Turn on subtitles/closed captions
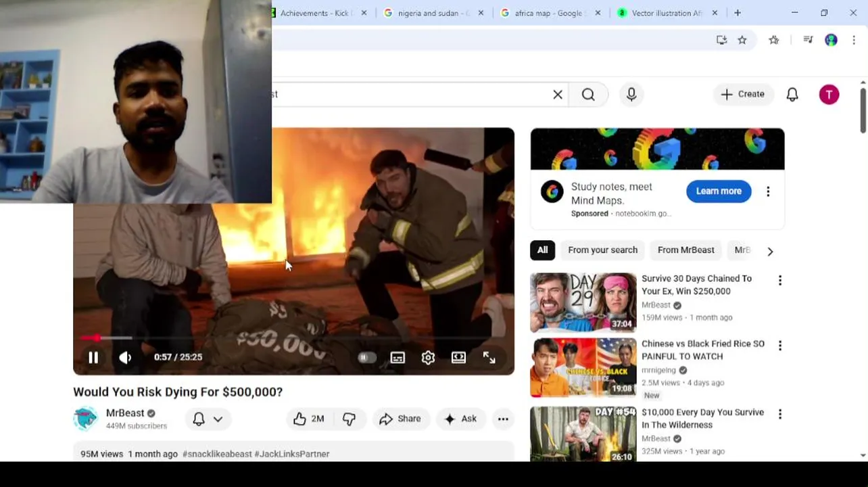868x487 pixels. click(x=397, y=357)
